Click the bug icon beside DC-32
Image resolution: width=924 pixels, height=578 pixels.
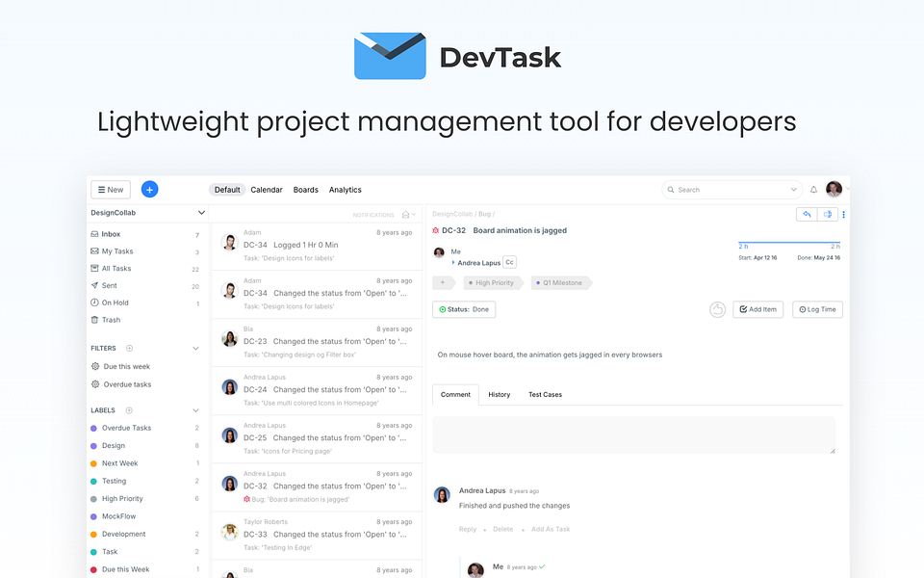[435, 230]
